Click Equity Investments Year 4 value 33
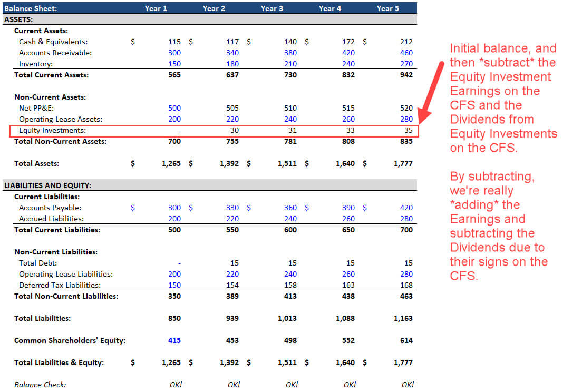This screenshot has width=582, height=392. point(351,130)
